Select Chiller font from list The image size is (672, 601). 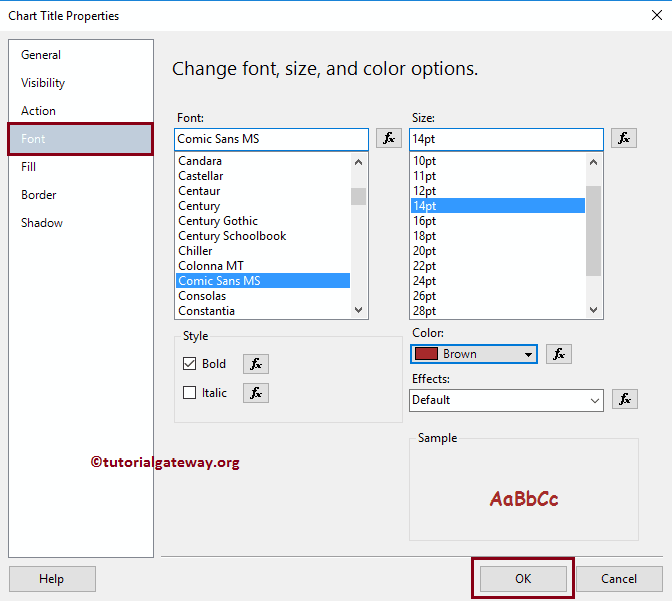tap(263, 251)
